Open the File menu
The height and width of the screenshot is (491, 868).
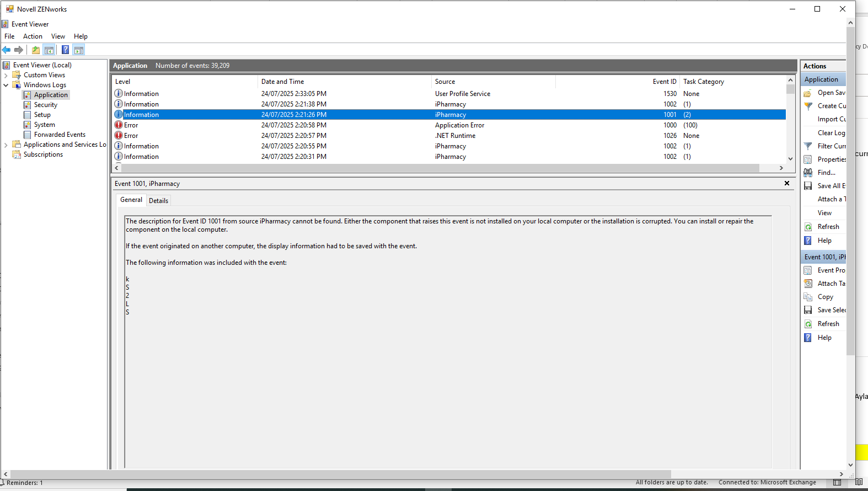9,36
